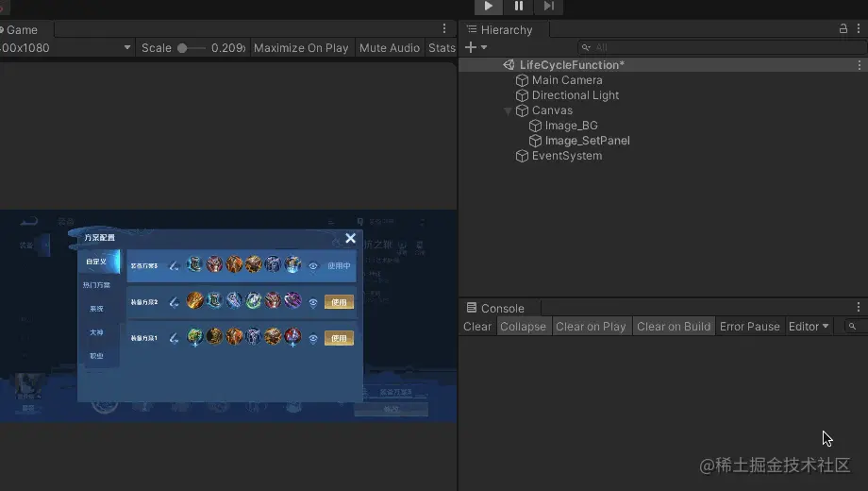Toggle Error Pause in the Console
Viewport: 868px width, 491px height.
point(749,327)
